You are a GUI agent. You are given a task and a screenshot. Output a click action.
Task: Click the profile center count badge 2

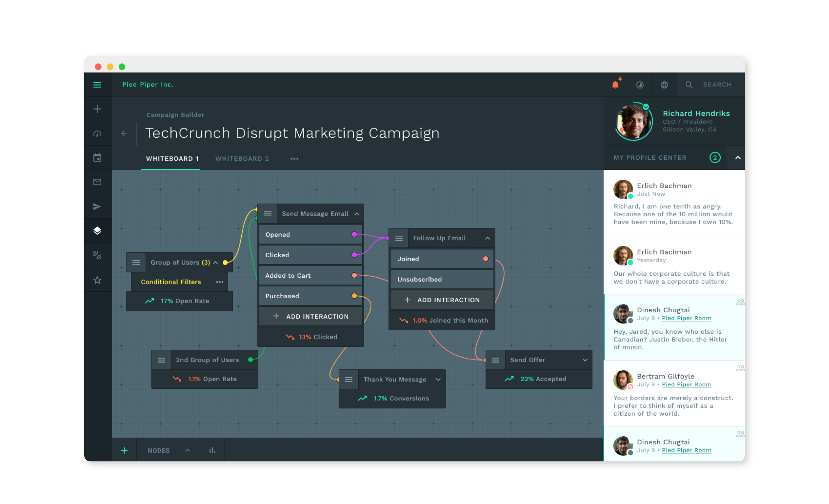(x=715, y=158)
